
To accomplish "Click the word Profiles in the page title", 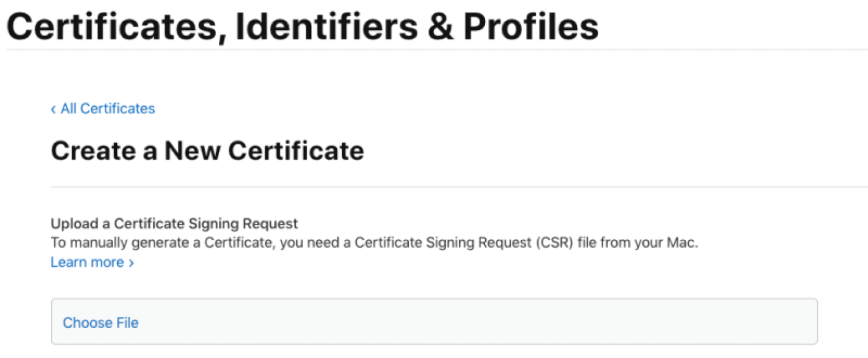I will coord(531,27).
